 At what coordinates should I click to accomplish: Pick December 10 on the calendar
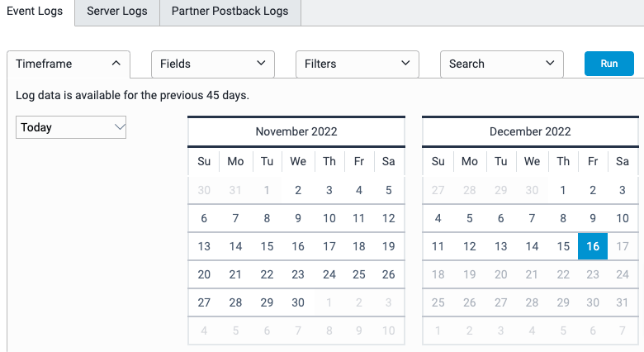[623, 218]
